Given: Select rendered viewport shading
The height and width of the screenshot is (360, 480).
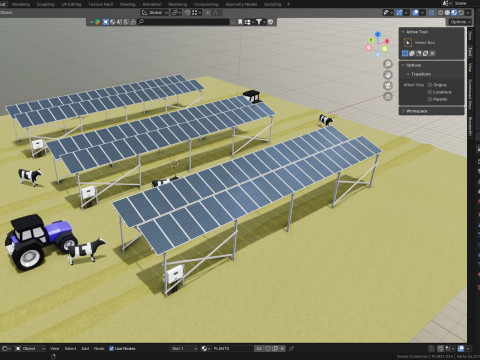Looking at the screenshot, I should (461, 13).
